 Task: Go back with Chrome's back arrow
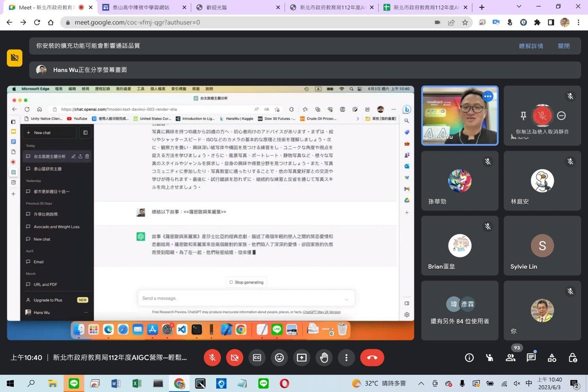click(x=9, y=23)
